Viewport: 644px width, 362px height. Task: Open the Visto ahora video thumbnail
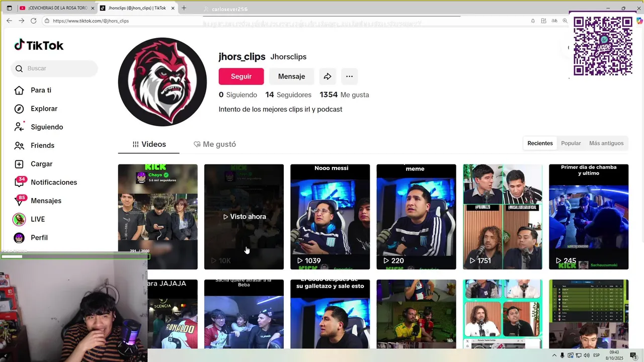pyautogui.click(x=244, y=217)
